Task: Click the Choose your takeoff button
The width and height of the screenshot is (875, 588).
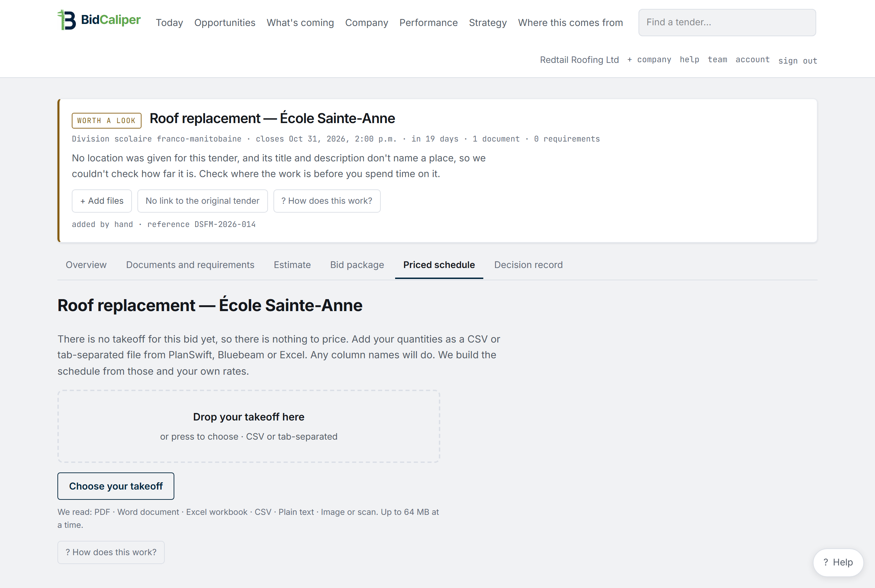Action: pos(116,486)
